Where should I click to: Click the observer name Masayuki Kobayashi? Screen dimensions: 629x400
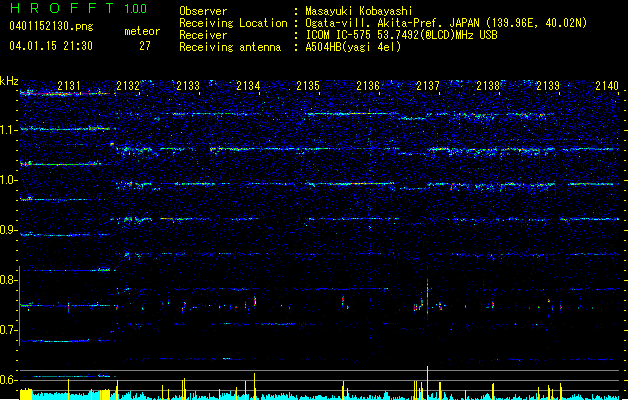click(x=359, y=11)
